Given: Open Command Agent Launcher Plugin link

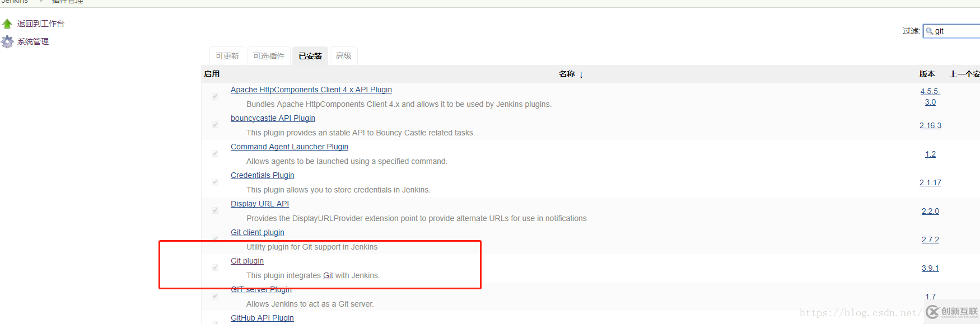Looking at the screenshot, I should click(290, 147).
